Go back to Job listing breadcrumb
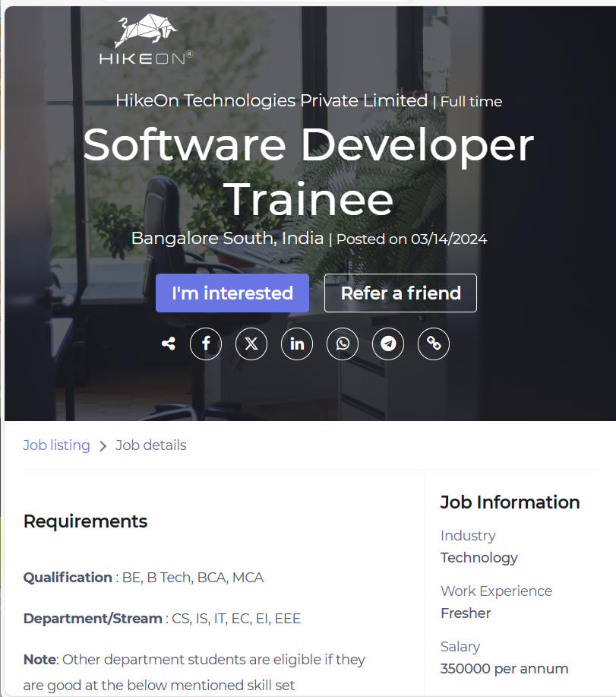Image resolution: width=616 pixels, height=697 pixels. coord(56,445)
